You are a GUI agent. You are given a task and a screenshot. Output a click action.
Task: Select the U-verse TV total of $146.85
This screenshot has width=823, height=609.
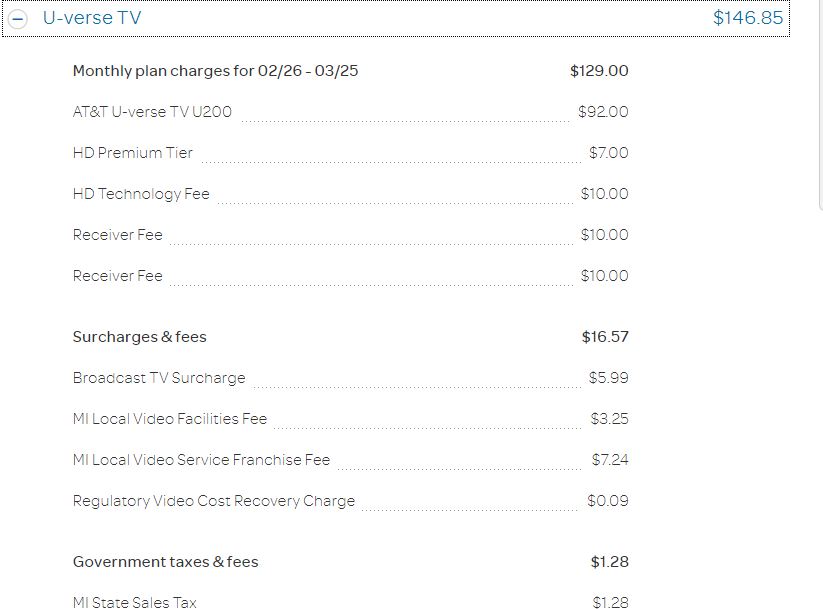[748, 17]
